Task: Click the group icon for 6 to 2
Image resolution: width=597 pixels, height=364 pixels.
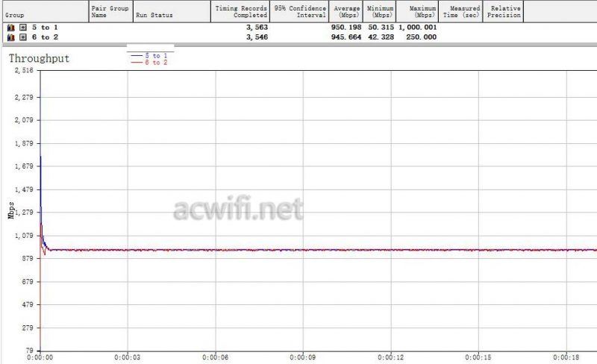Action: (x=10, y=36)
